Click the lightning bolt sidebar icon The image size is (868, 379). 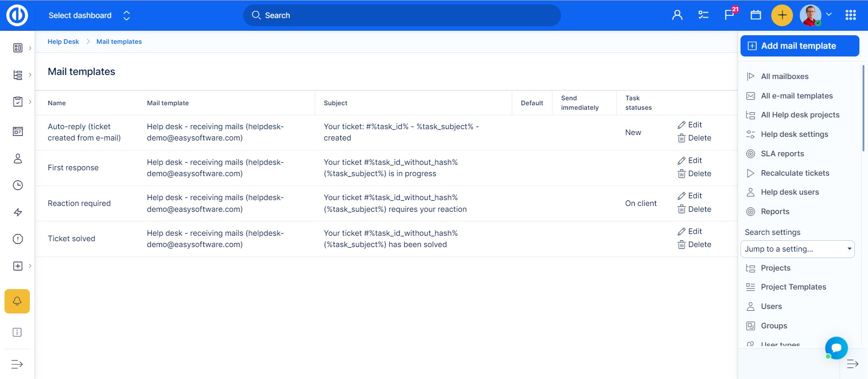(18, 212)
